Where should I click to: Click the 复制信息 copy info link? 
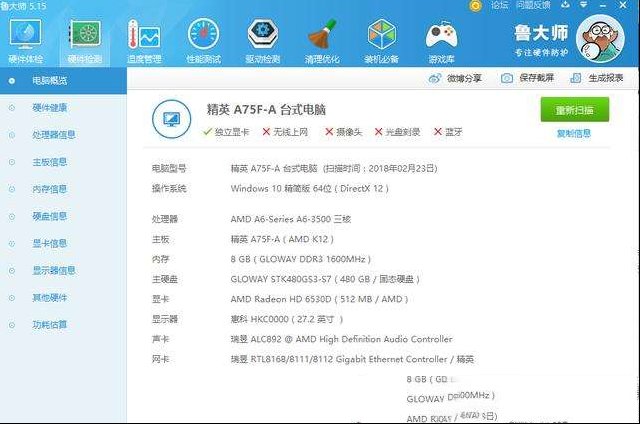574,133
